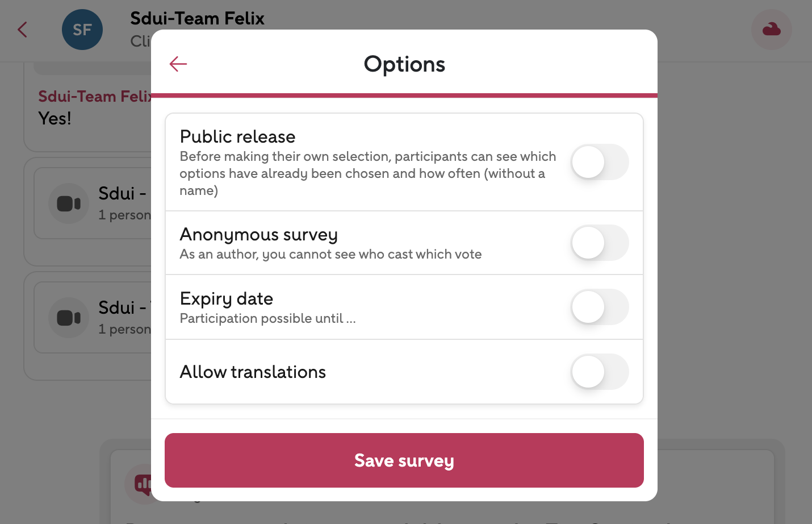
Task: Turn on the Anonymous survey switch
Action: pyautogui.click(x=599, y=243)
